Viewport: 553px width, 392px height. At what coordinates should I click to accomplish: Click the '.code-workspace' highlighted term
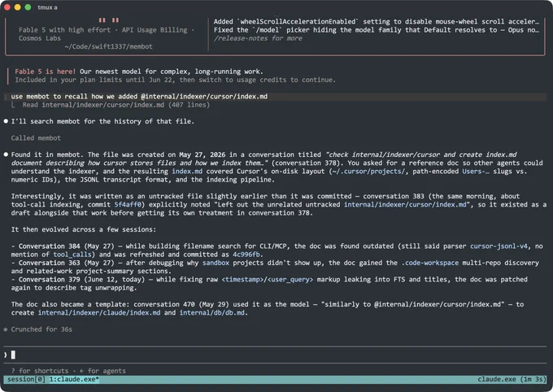pyautogui.click(x=430, y=263)
